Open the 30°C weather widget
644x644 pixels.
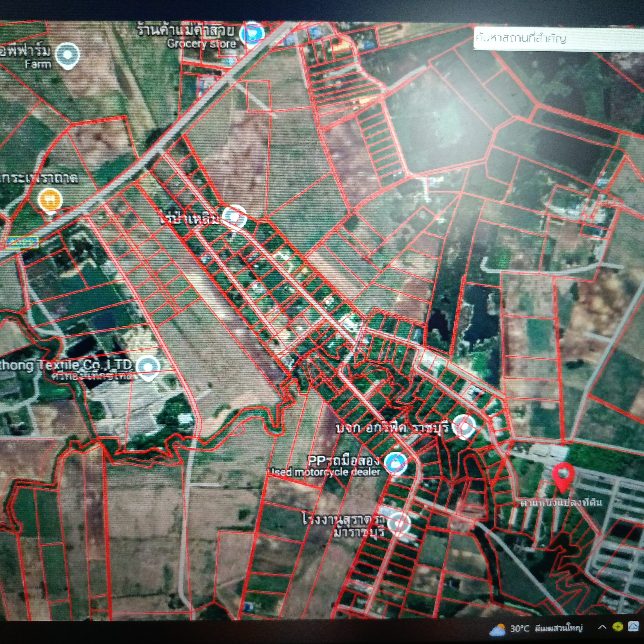pos(536,628)
